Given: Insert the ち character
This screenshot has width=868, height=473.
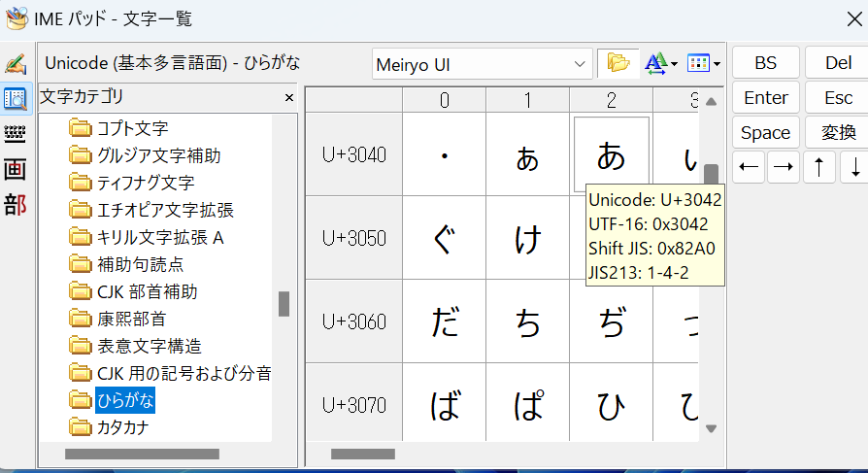Looking at the screenshot, I should tap(527, 321).
